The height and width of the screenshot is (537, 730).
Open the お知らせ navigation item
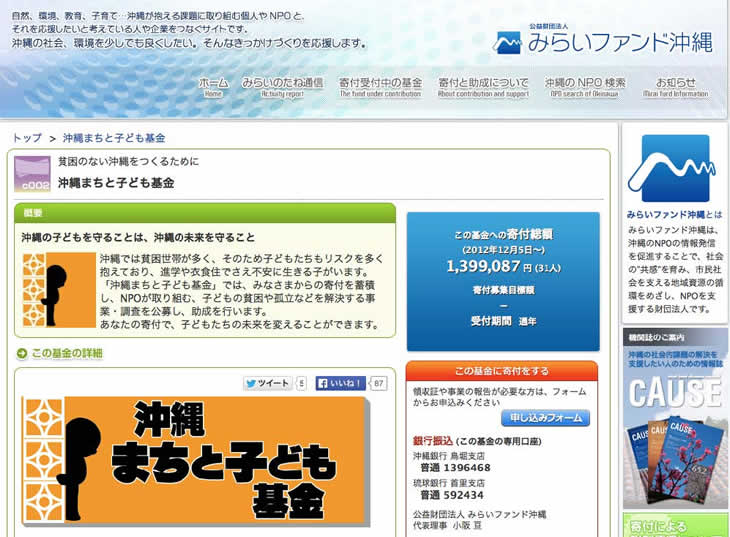pos(676,87)
